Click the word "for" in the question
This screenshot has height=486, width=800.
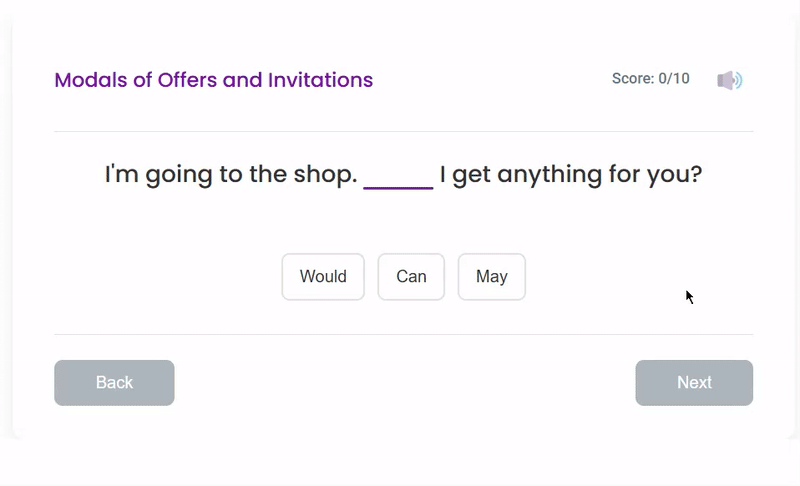(626, 175)
